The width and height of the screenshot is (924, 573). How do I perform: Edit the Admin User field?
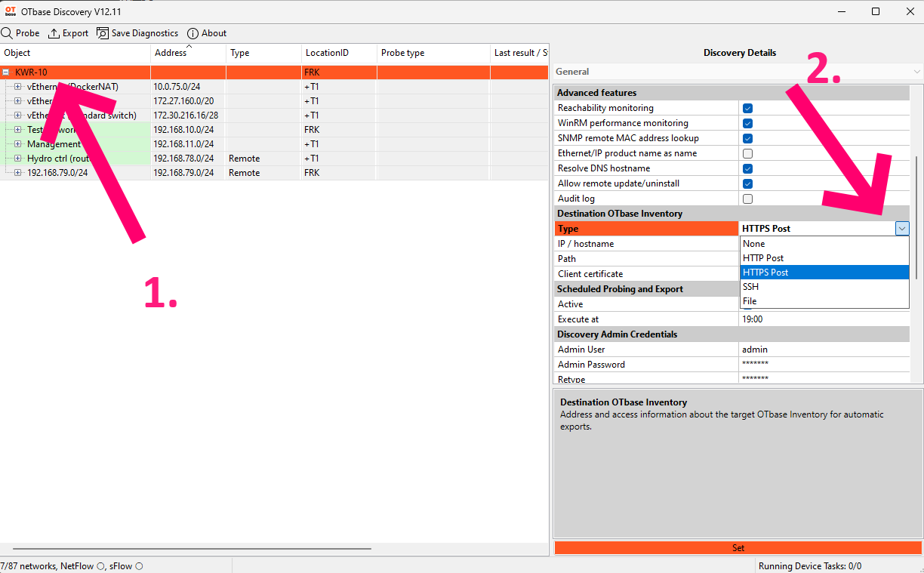(x=825, y=350)
